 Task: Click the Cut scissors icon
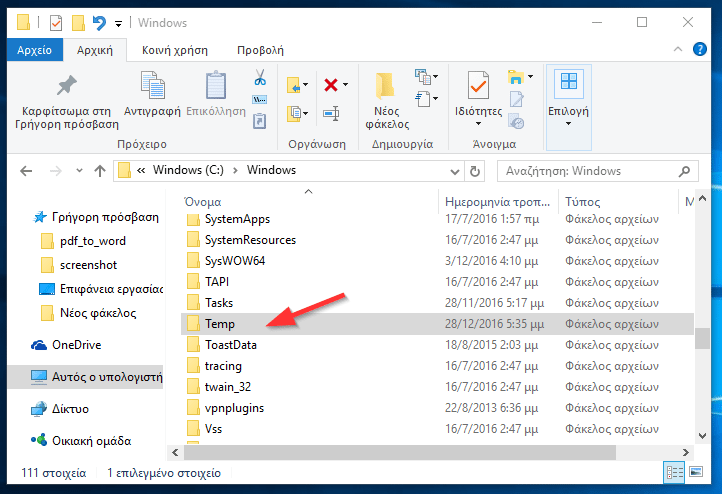coord(260,77)
